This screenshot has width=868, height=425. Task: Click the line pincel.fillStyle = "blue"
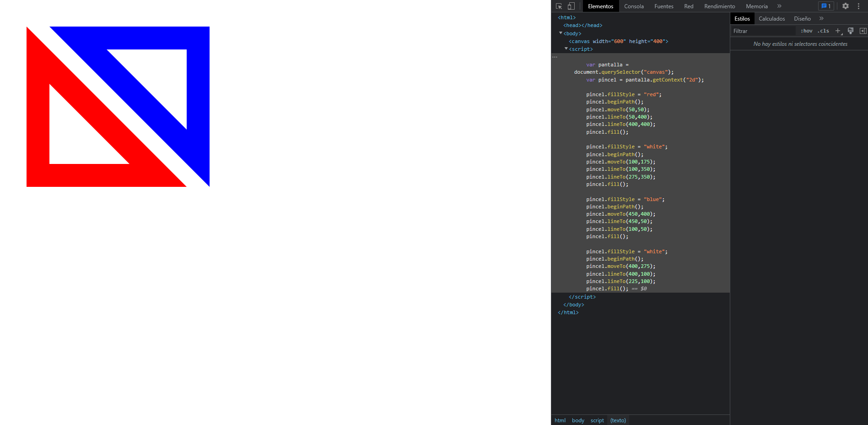click(x=625, y=199)
